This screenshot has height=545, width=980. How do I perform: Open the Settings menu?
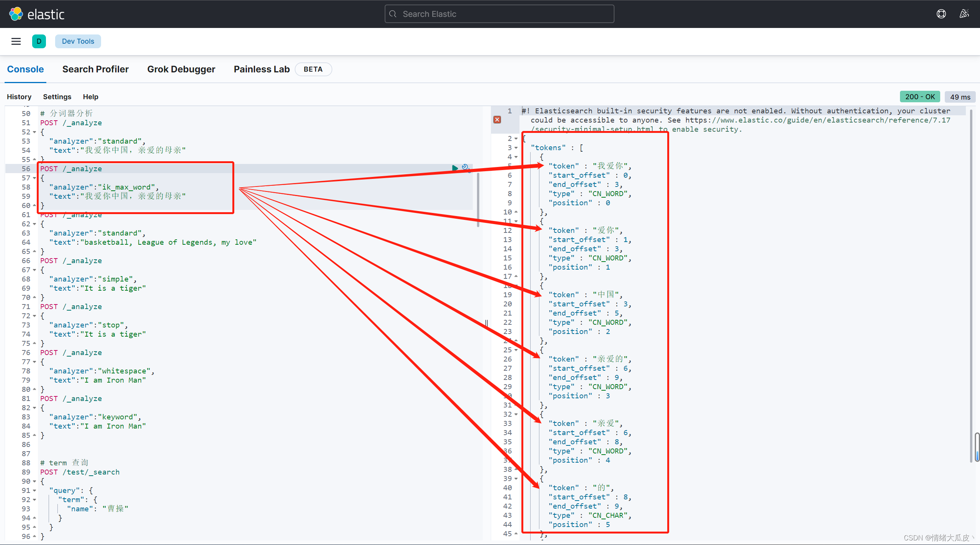pyautogui.click(x=57, y=97)
